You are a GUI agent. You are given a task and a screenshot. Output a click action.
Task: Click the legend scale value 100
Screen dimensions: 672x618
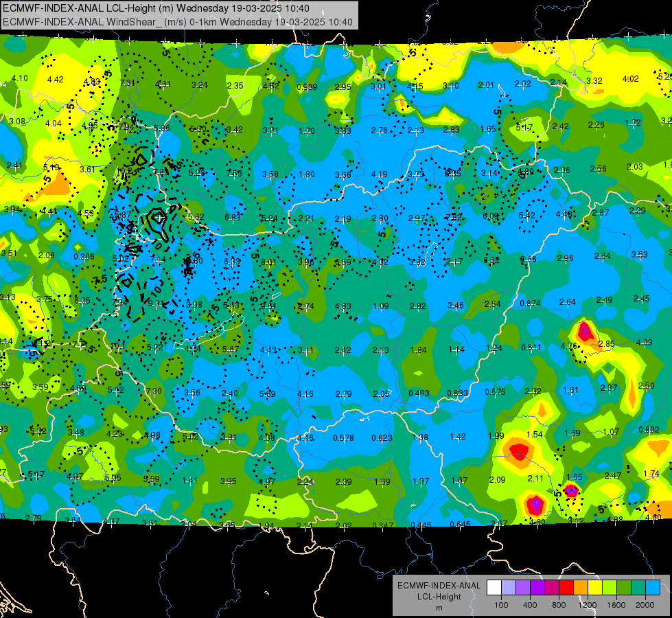[501, 605]
